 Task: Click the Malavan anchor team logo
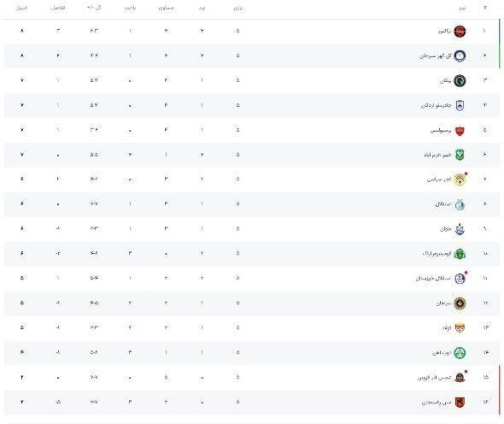tap(460, 229)
